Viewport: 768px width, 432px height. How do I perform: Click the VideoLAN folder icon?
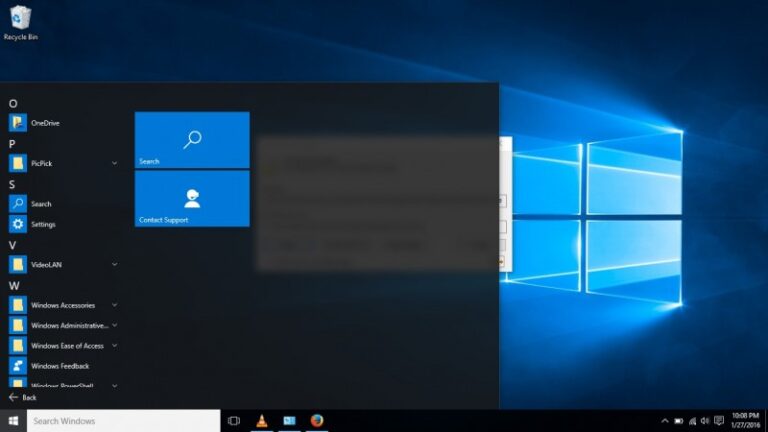(x=18, y=264)
